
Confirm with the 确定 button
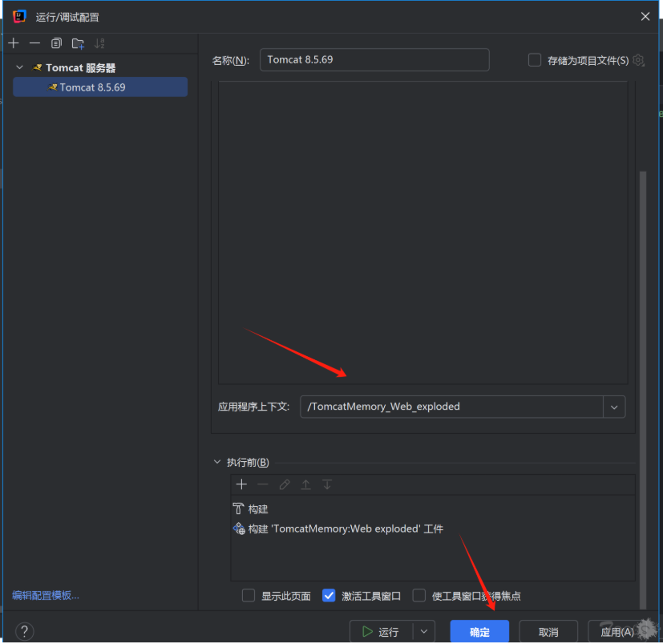click(x=479, y=632)
